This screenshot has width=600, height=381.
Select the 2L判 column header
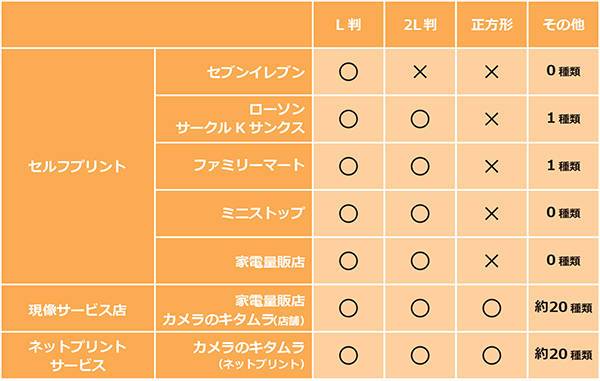(420, 25)
